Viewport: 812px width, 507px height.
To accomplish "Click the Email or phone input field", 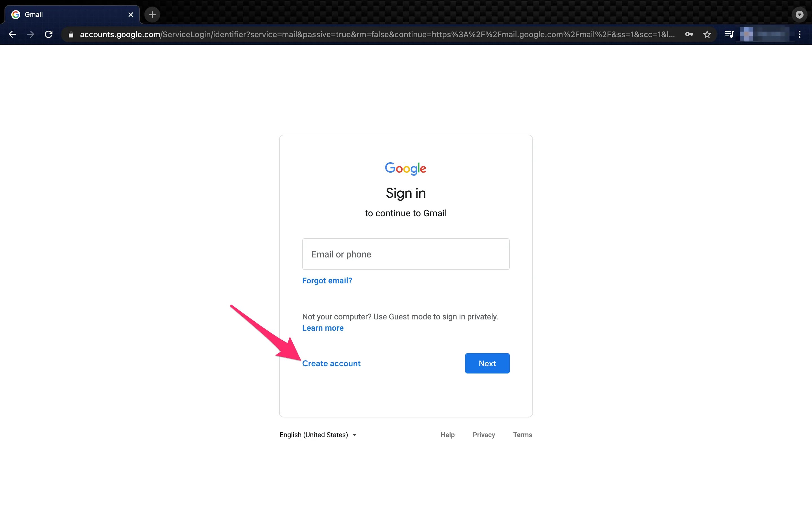I will (406, 254).
